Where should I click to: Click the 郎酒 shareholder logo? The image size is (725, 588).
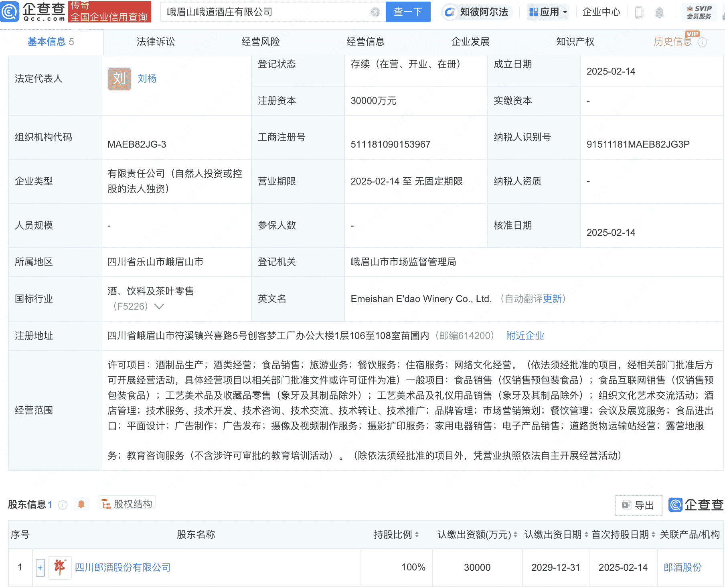(60, 567)
